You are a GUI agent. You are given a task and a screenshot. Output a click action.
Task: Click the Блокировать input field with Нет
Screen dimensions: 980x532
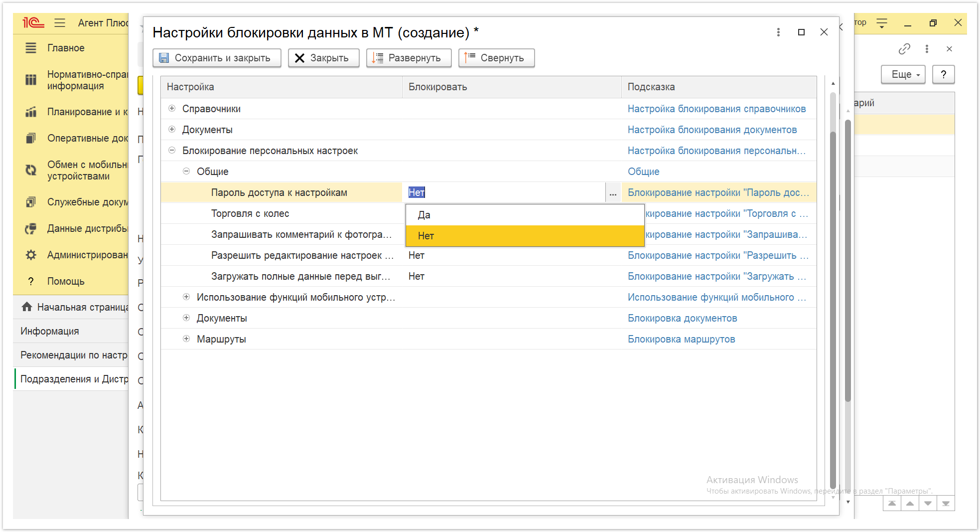click(x=504, y=192)
